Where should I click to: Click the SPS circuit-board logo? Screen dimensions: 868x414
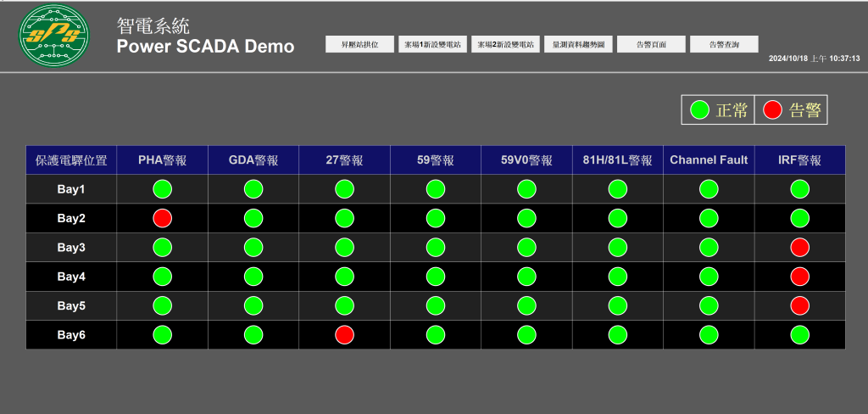pyautogui.click(x=53, y=35)
